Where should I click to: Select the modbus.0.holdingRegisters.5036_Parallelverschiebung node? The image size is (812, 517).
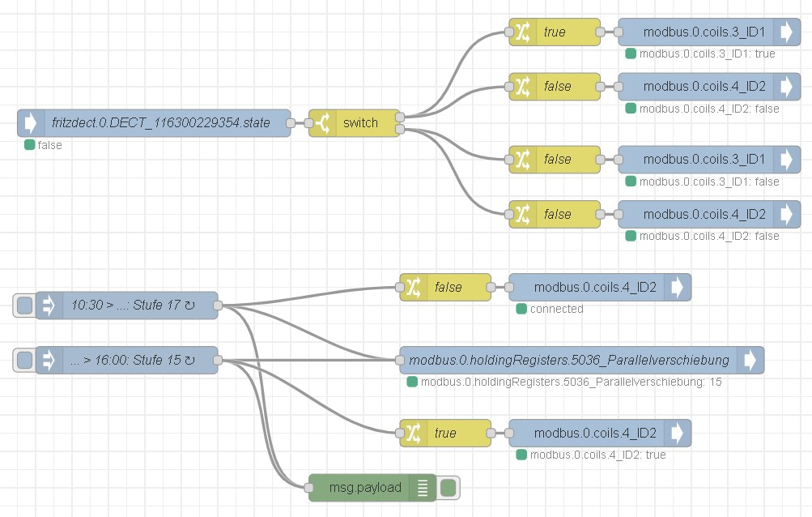582,360
